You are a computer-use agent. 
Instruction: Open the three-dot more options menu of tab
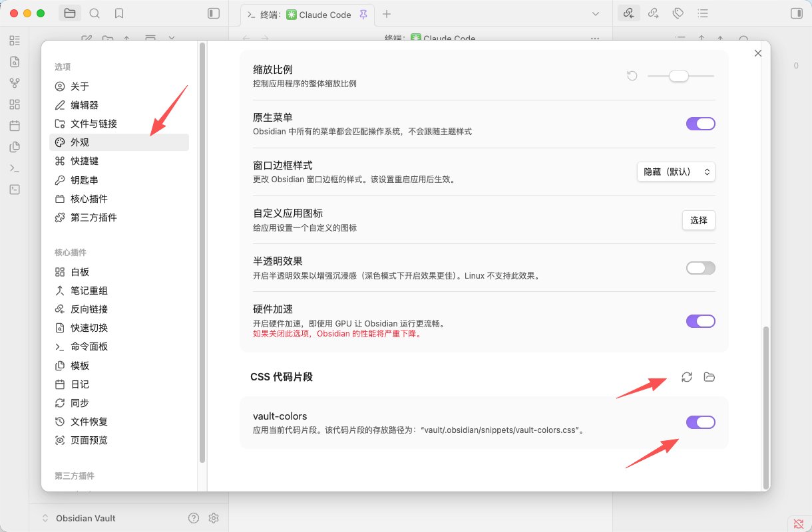click(595, 39)
